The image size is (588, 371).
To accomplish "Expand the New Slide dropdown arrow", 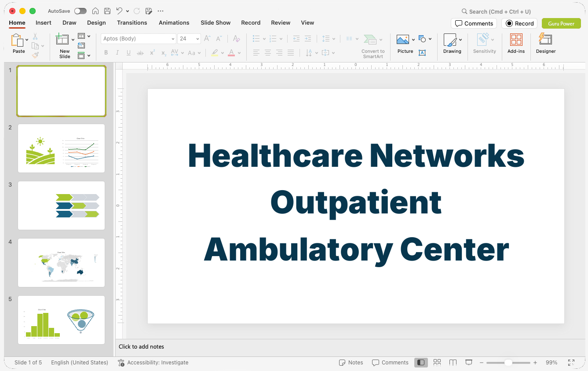I will (x=73, y=40).
